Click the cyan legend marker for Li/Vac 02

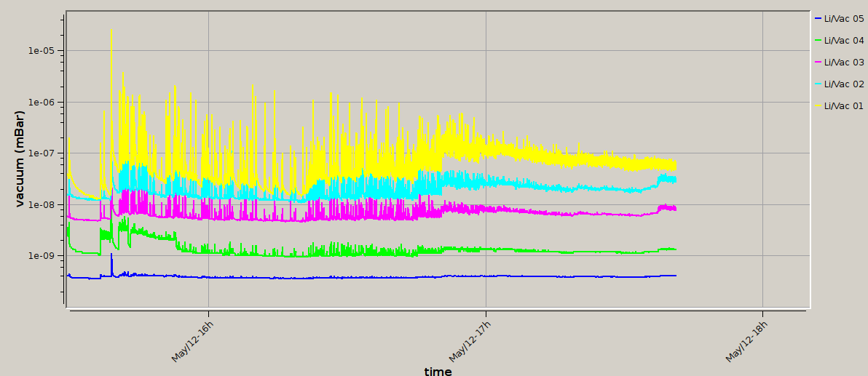[818, 84]
